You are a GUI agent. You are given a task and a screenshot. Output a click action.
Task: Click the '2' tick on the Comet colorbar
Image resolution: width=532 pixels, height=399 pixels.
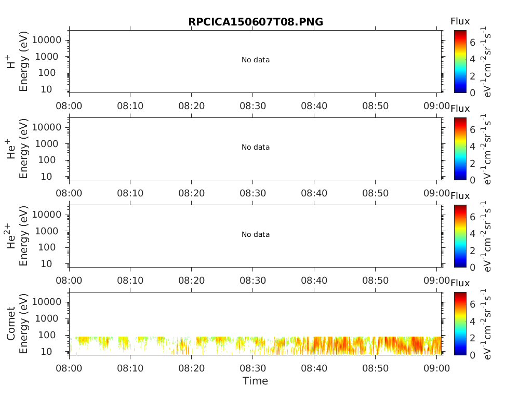pyautogui.click(x=473, y=338)
